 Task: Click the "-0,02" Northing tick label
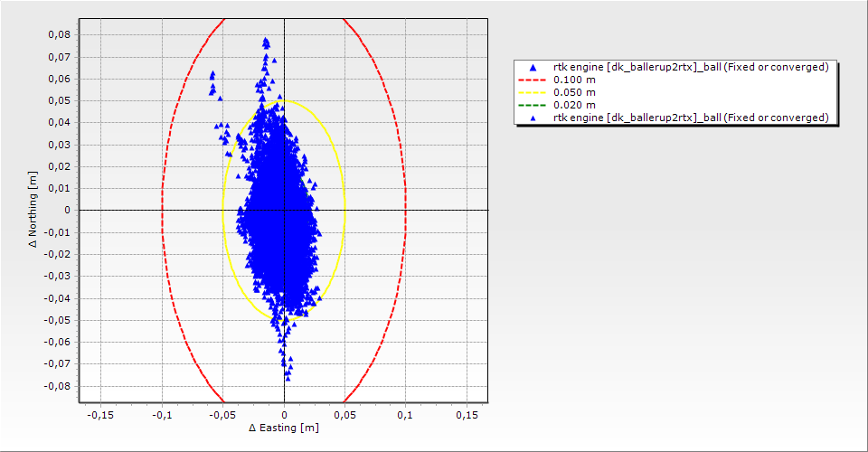[58, 254]
